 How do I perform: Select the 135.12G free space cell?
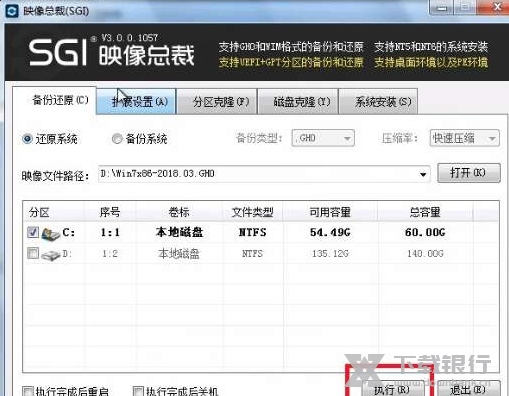click(x=330, y=254)
